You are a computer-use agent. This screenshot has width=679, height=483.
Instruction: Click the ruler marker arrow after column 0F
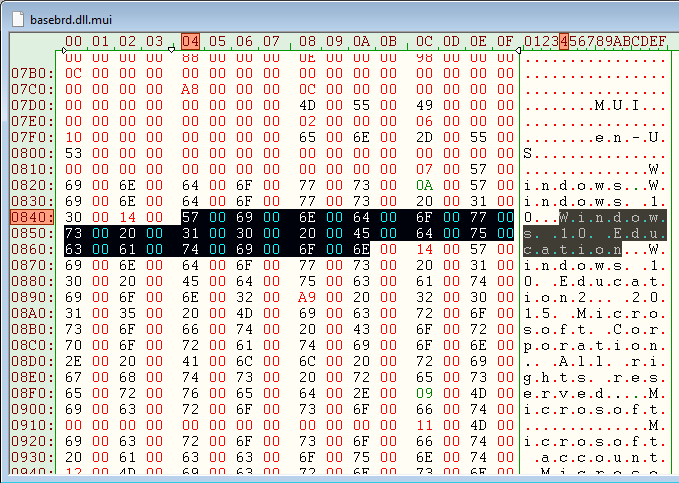[x=518, y=51]
